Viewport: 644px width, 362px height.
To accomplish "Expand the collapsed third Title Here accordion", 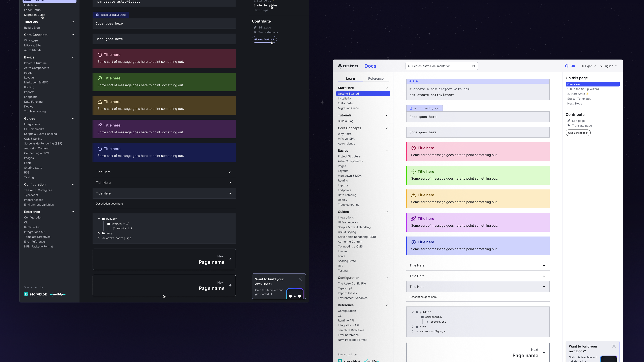I will pyautogui.click(x=544, y=287).
